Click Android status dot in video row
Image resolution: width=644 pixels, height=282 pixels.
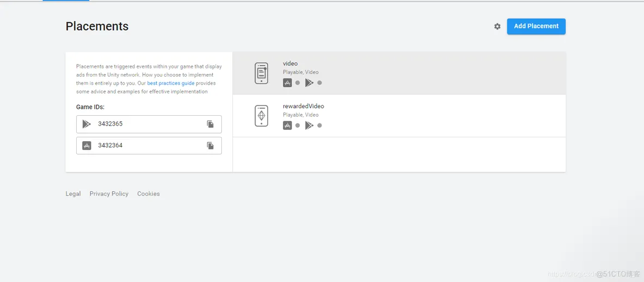319,83
